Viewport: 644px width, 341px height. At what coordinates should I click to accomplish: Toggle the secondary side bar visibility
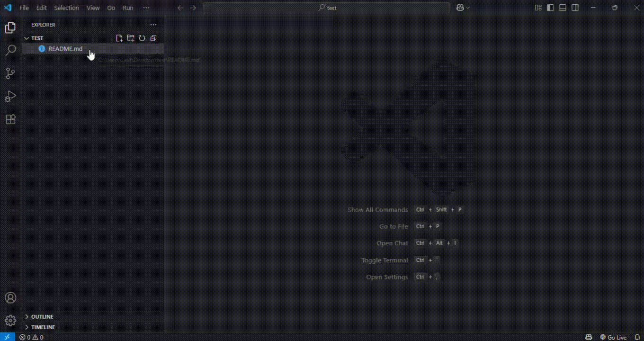tap(575, 8)
